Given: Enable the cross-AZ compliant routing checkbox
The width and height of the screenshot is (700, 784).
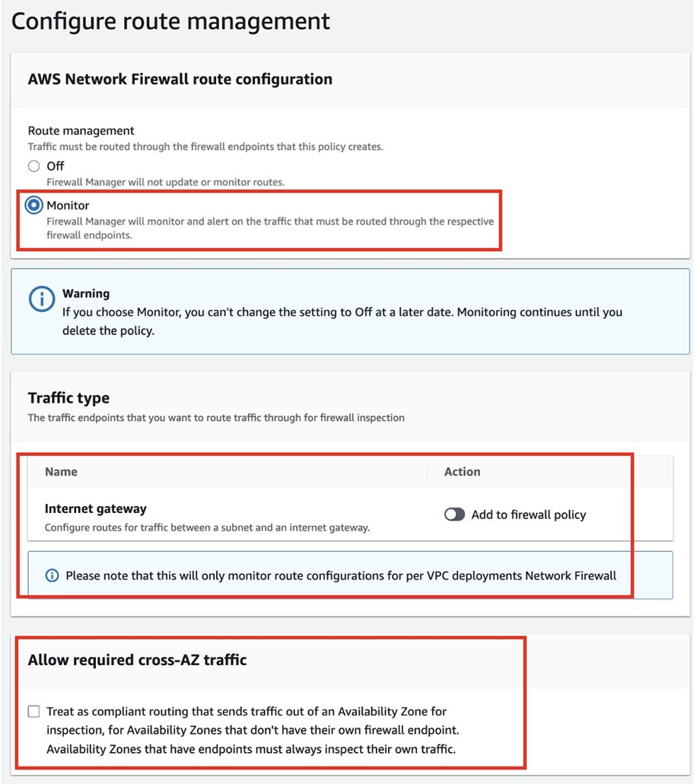Looking at the screenshot, I should pyautogui.click(x=33, y=712).
